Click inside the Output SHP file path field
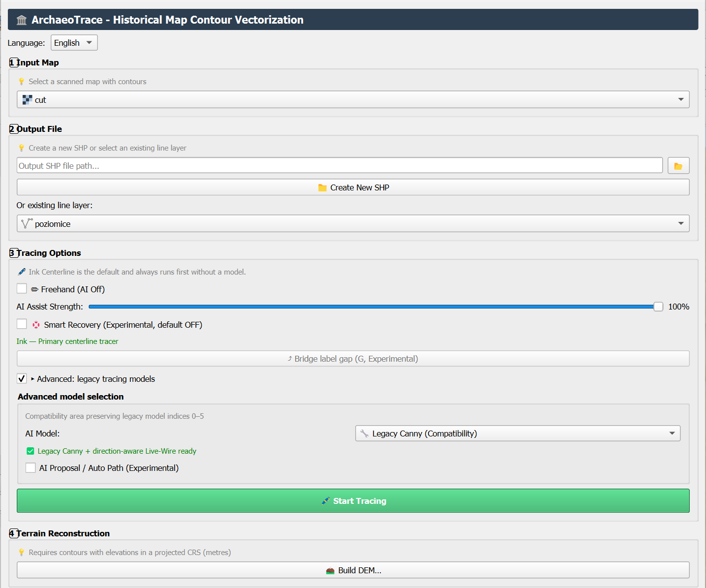706x588 pixels. (339, 165)
